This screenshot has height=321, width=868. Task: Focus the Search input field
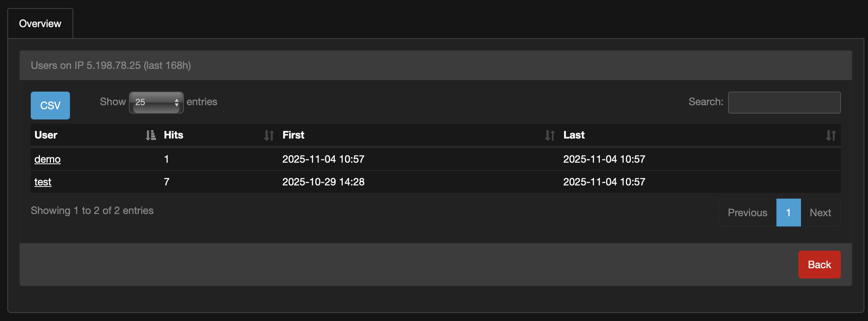pyautogui.click(x=784, y=103)
